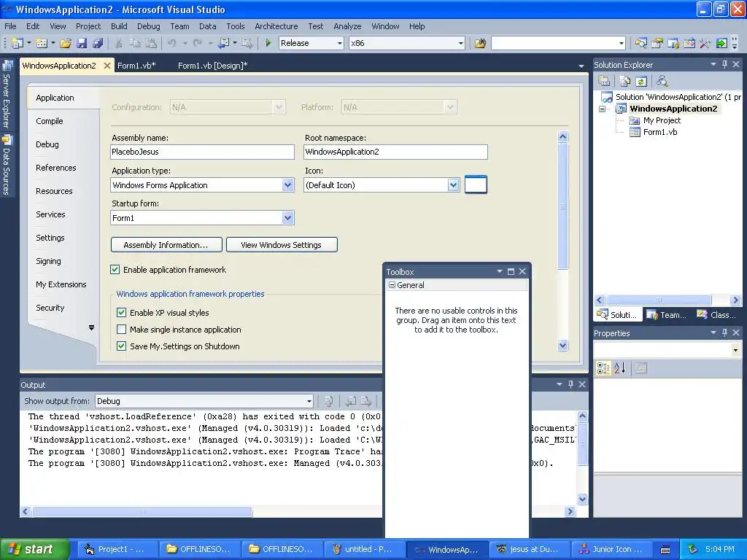Open the Icon dropdown list
This screenshot has width=747, height=560.
point(453,184)
